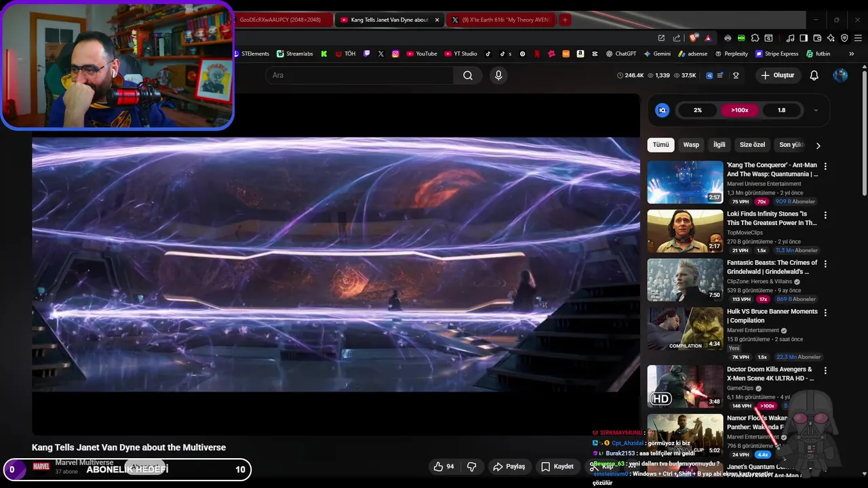The height and width of the screenshot is (488, 868).
Task: Click the vidIQ trophy icon in header
Action: [x=736, y=75]
